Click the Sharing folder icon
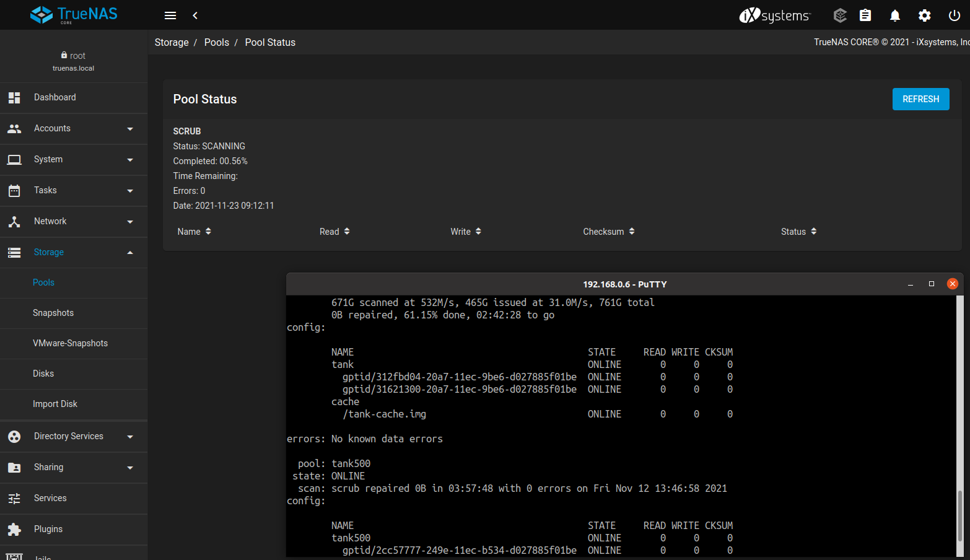Screen dimensions: 970x560 point(14,468)
